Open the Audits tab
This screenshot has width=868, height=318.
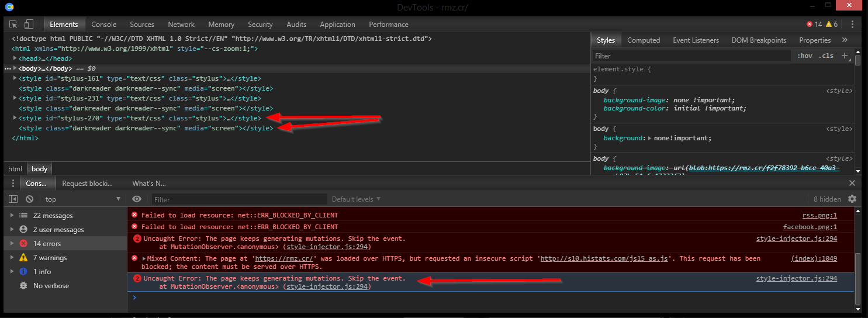click(296, 24)
